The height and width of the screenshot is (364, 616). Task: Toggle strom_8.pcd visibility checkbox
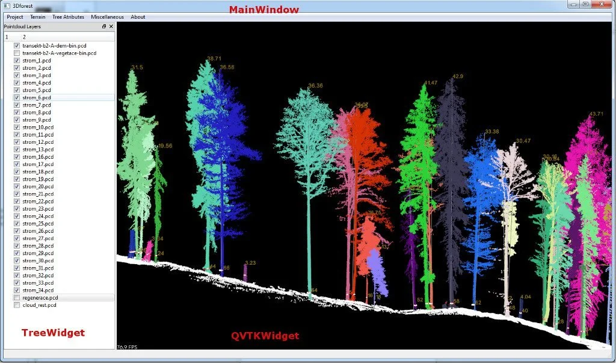click(x=17, y=113)
